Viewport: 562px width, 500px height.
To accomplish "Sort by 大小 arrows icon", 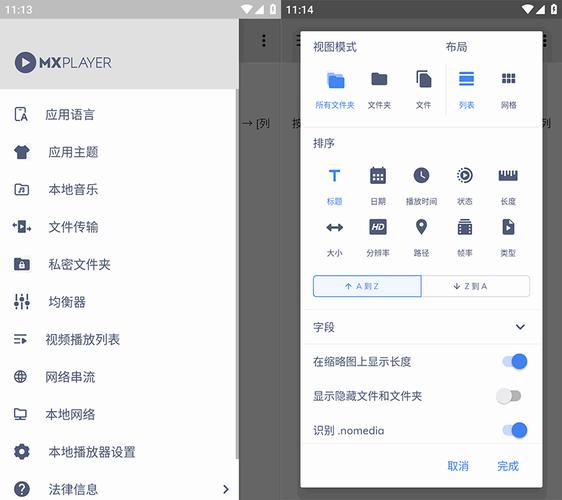I will coord(334,227).
